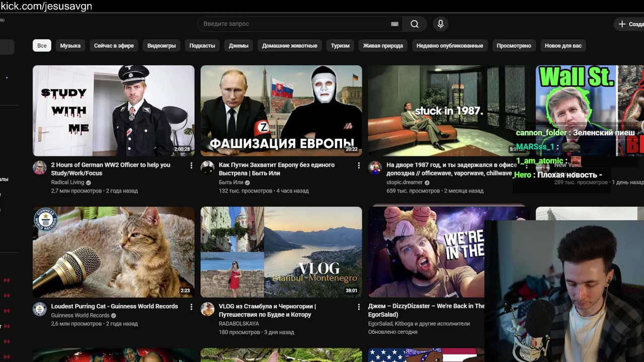The image size is (644, 362).
Task: Open Radical Living channel avatar
Action: [x=40, y=168]
